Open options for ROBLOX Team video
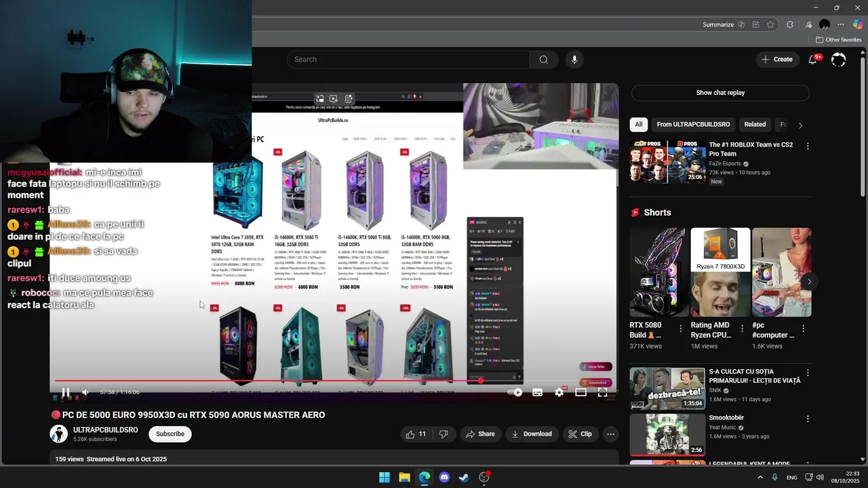This screenshot has width=868, height=488. (808, 146)
